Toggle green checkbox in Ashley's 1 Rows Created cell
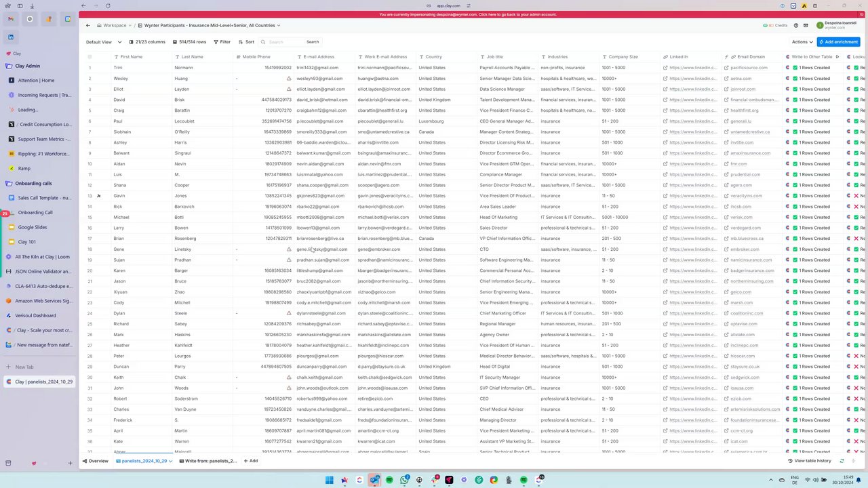The height and width of the screenshot is (488, 868). tap(795, 142)
